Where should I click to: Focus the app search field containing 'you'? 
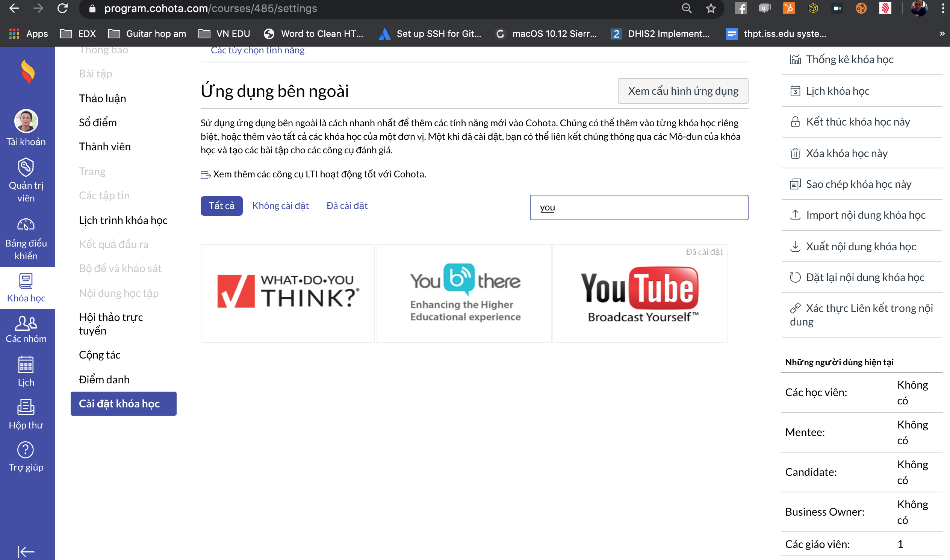(x=639, y=207)
